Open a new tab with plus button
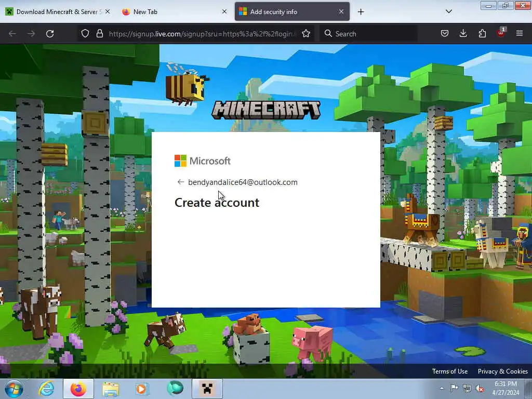This screenshot has width=532, height=399. (361, 12)
